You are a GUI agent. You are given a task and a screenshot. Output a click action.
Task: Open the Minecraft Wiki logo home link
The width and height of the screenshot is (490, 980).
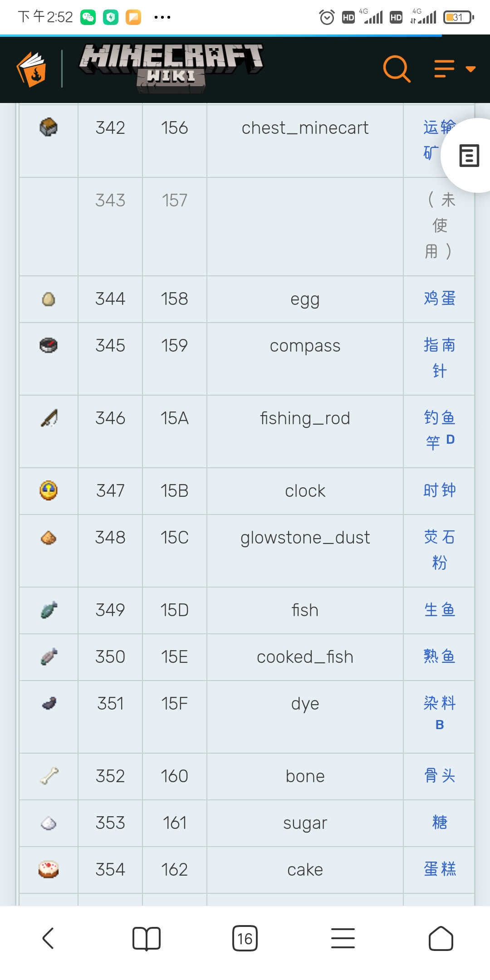pyautogui.click(x=171, y=68)
